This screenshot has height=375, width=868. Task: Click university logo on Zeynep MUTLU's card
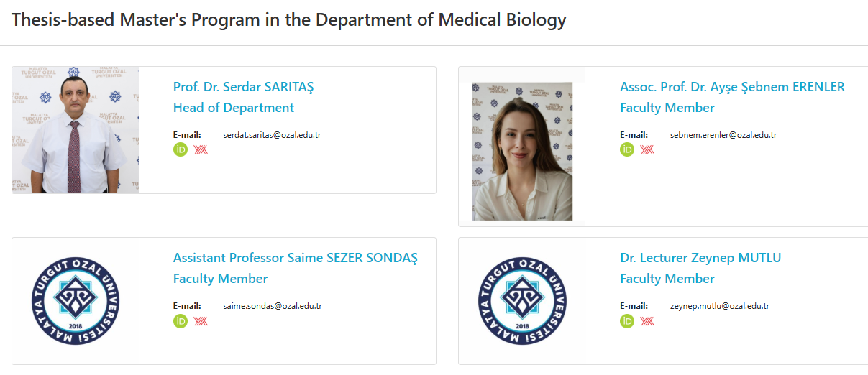pos(522,301)
